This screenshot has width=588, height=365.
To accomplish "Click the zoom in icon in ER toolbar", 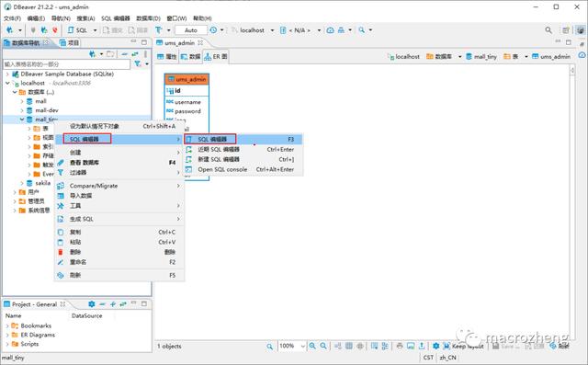I will point(312,346).
